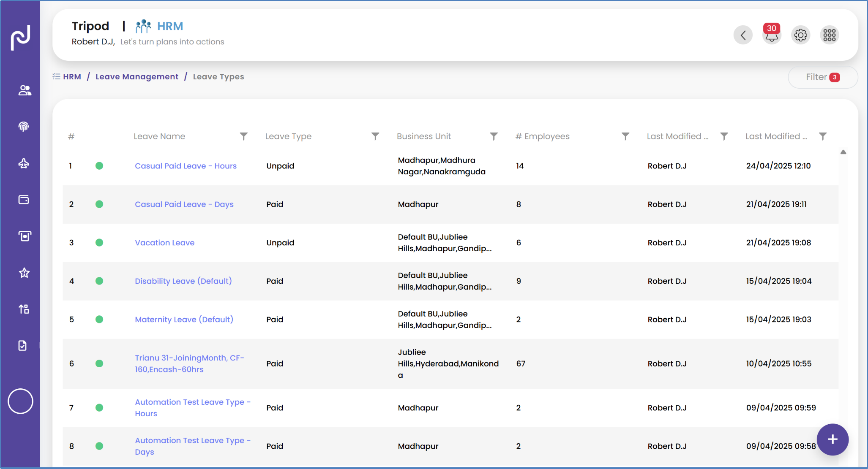
Task: Open the airplane leave icon in sidebar
Action: point(24,163)
